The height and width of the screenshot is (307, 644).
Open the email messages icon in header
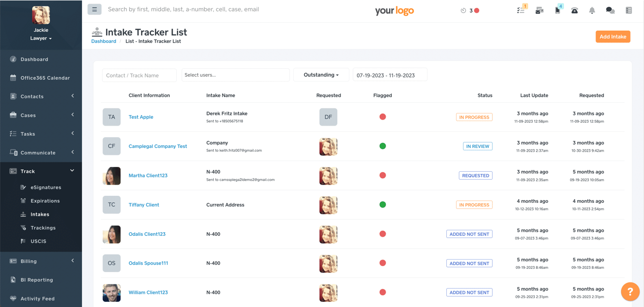tap(539, 10)
